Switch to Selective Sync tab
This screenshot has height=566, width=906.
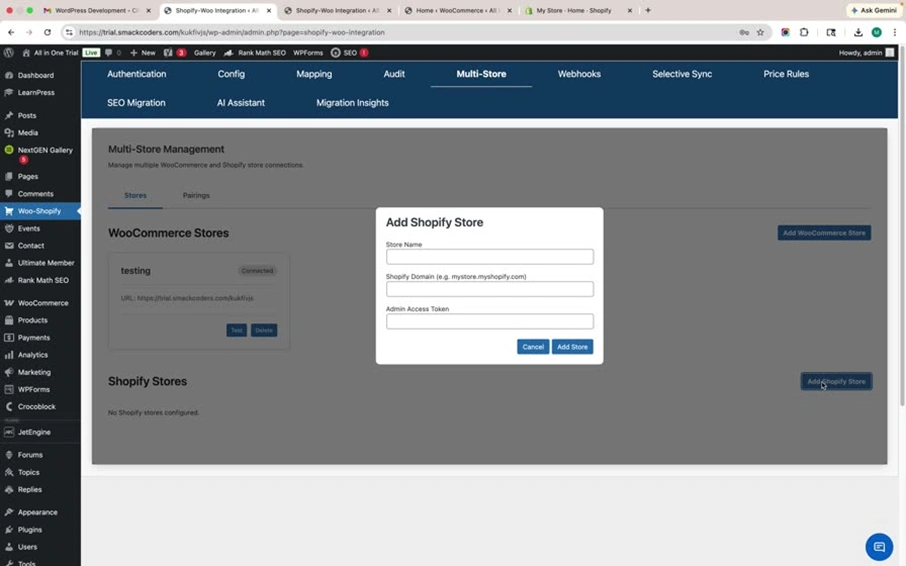pyautogui.click(x=682, y=74)
